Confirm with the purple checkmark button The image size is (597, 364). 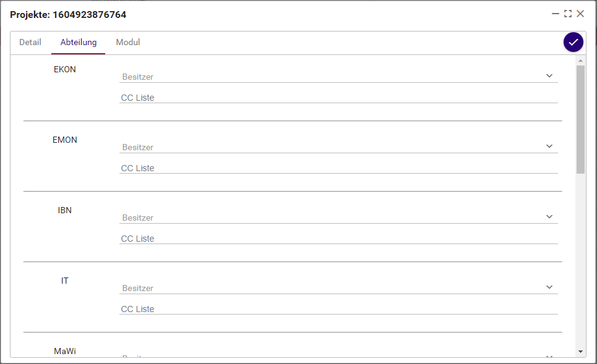(573, 42)
